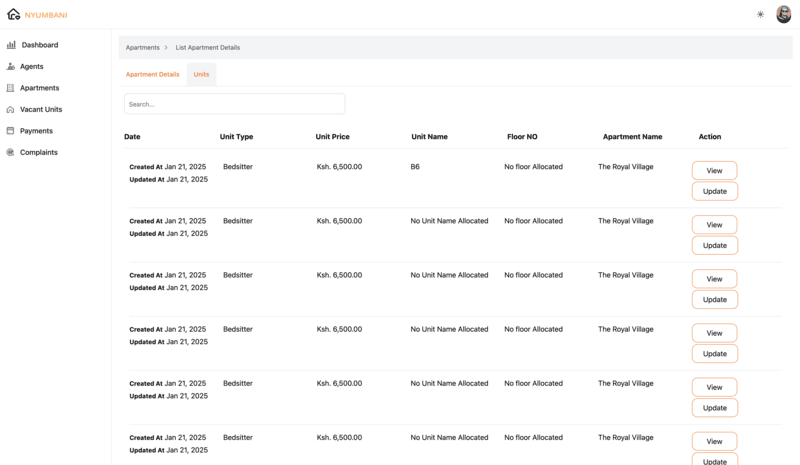Toggle light/dark theme sun icon
The height and width of the screenshot is (465, 800).
coord(760,15)
